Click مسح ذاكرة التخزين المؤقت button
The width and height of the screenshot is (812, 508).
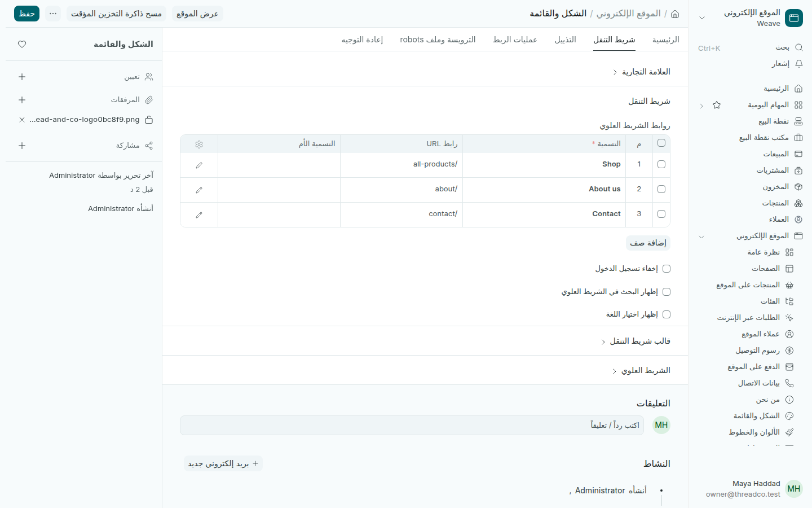coord(116,14)
